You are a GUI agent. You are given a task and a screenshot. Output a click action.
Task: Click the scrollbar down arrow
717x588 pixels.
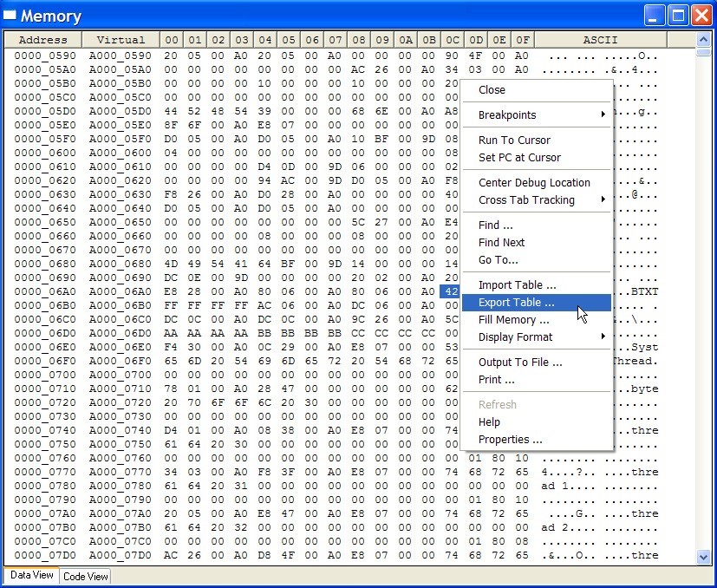704,558
